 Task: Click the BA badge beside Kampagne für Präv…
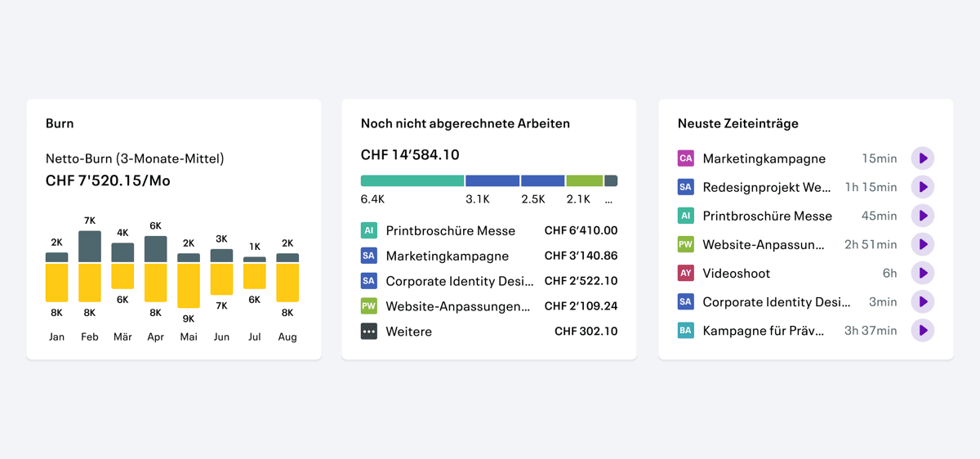coord(686,330)
